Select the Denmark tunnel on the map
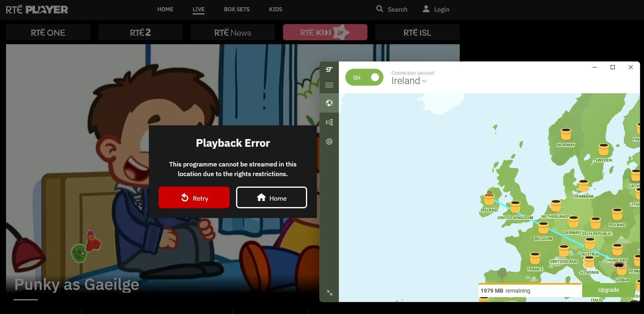This screenshot has height=314, width=644. coord(583,185)
